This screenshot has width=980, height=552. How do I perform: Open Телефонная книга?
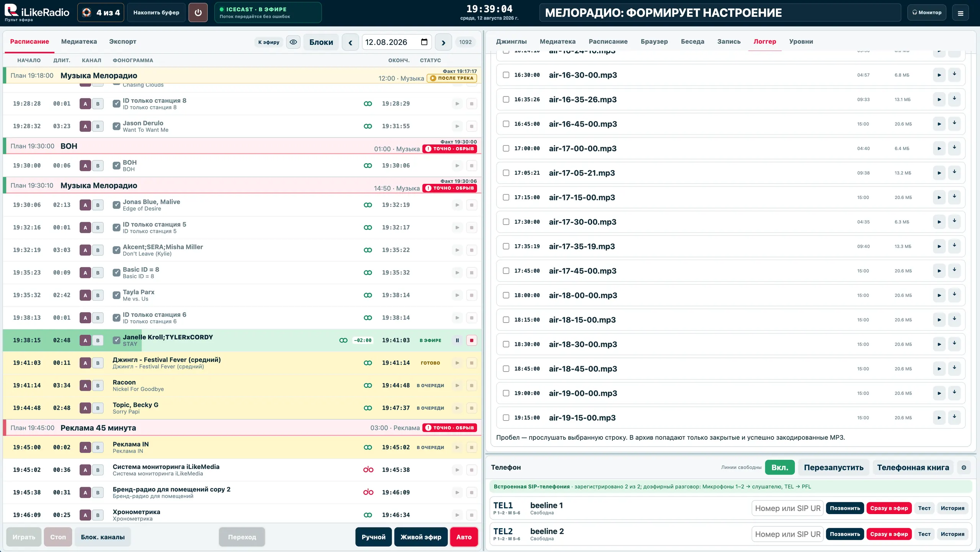click(x=913, y=467)
